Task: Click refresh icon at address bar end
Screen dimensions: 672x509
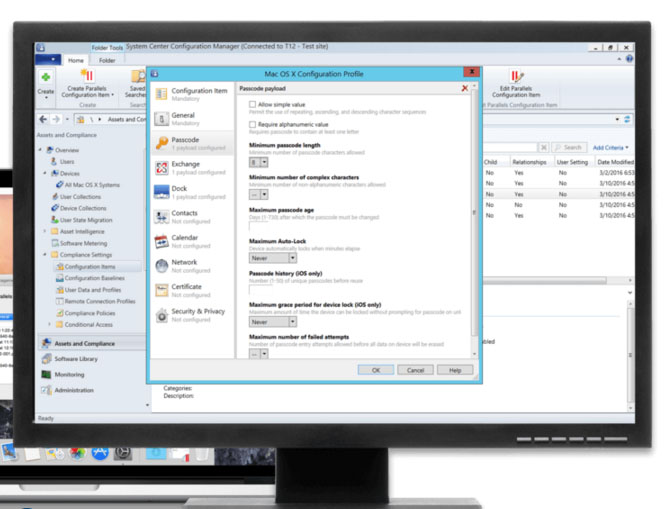Action: (627, 119)
